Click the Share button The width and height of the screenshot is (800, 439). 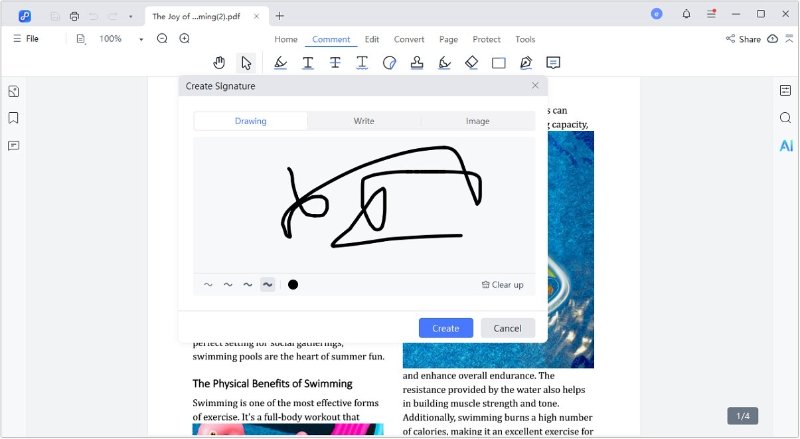(743, 39)
